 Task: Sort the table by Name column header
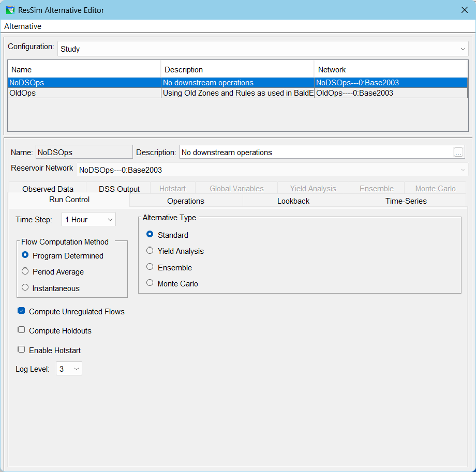(x=84, y=69)
